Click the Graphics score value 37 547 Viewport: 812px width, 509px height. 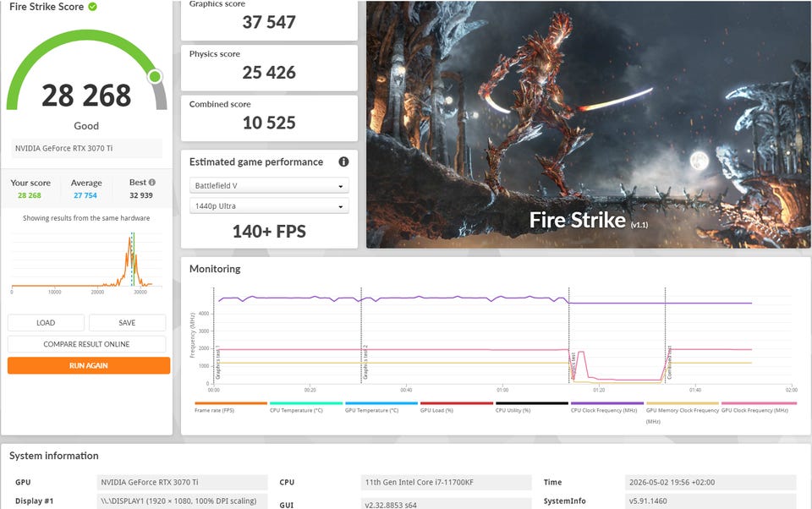[269, 22]
